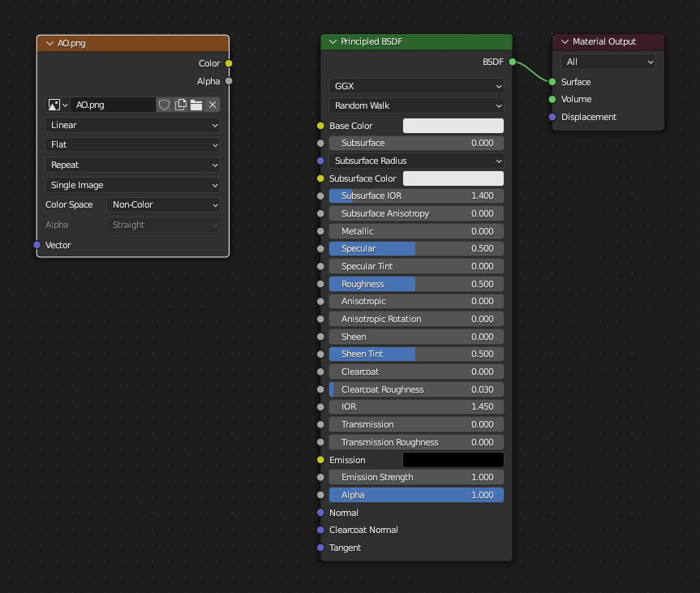Click the Anisotropic slider

417,301
